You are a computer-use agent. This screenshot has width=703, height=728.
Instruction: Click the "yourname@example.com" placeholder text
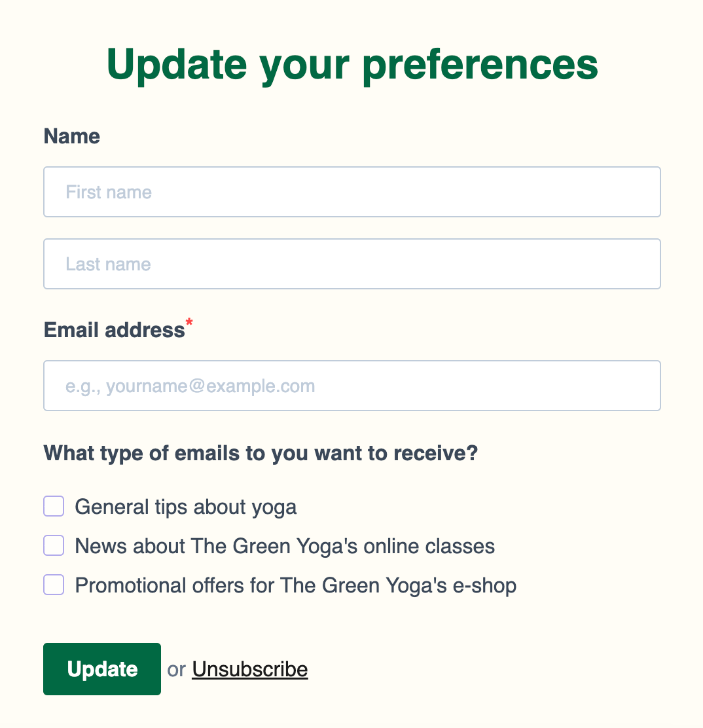point(210,386)
